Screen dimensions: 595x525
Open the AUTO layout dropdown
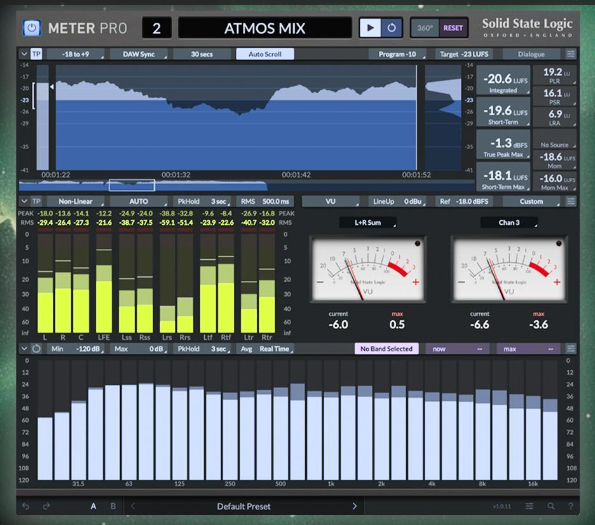tap(139, 201)
